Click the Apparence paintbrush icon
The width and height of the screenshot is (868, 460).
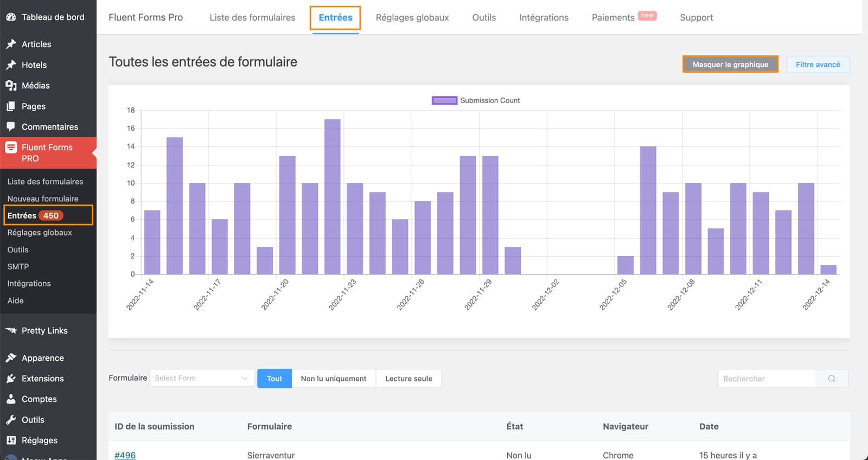tap(11, 358)
